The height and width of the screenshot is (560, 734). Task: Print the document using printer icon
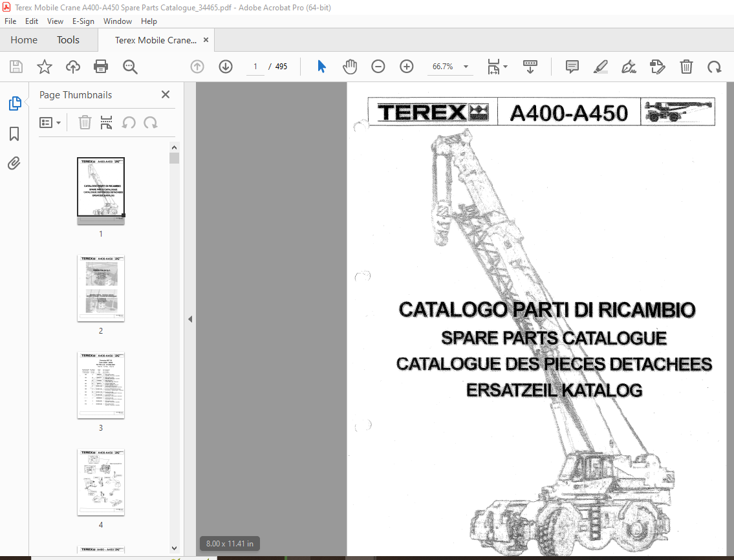coord(101,67)
